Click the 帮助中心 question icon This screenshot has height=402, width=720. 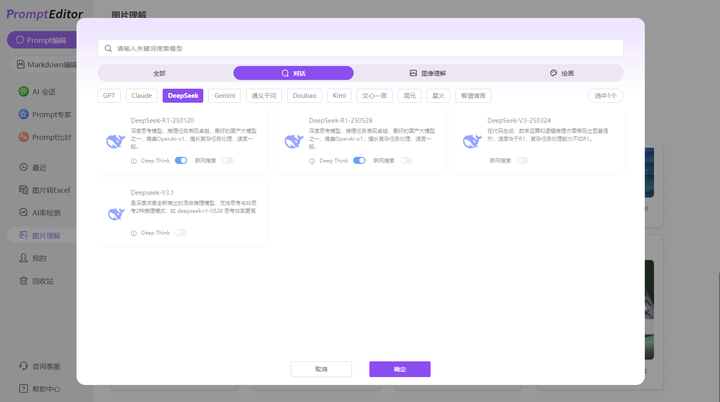pyautogui.click(x=23, y=388)
